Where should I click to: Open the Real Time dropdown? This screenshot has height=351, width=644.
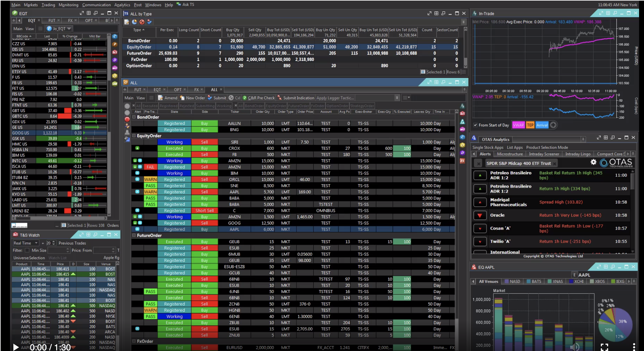(26, 243)
